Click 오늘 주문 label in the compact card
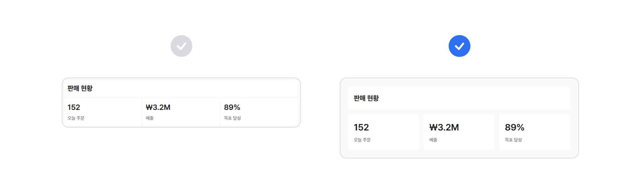Viewport: 644px width, 192px height. click(76, 118)
